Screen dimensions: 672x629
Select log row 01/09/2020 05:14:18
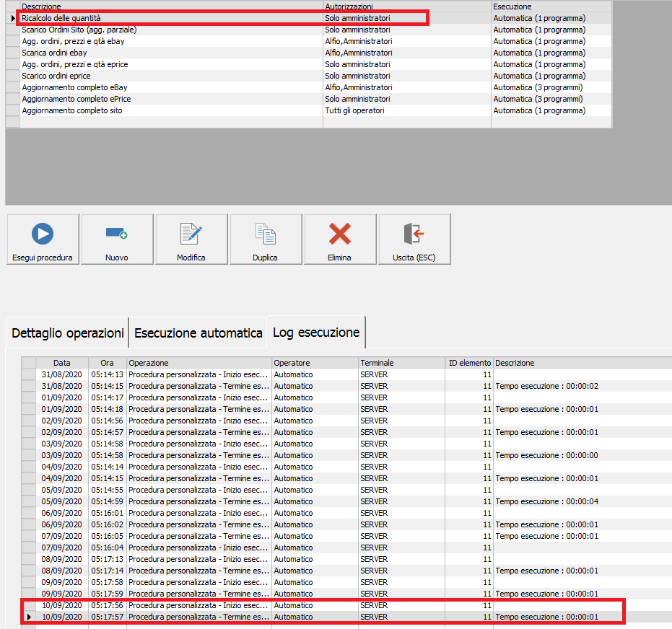[x=347, y=409]
